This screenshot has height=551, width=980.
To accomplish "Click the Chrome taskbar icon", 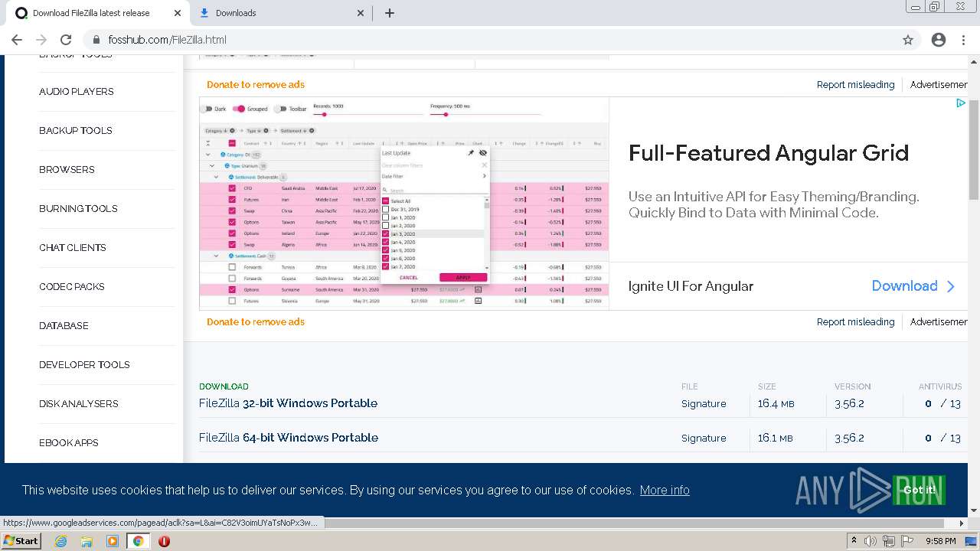I will point(138,541).
